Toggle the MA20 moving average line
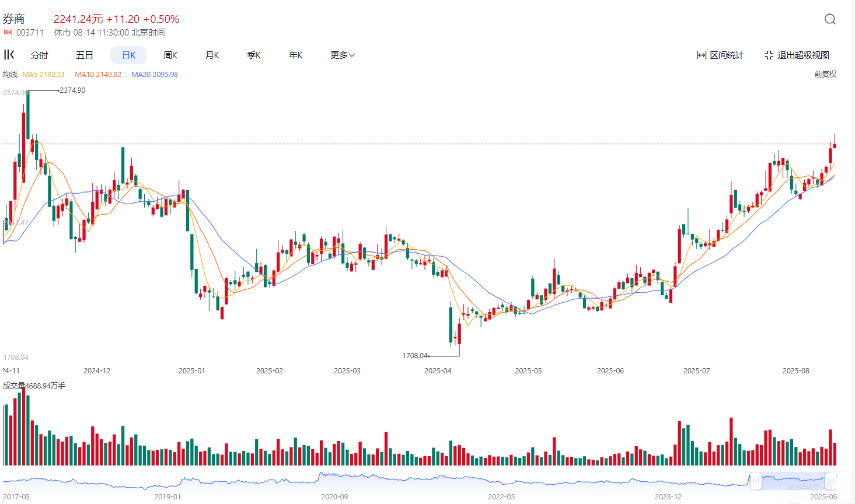 [x=154, y=74]
